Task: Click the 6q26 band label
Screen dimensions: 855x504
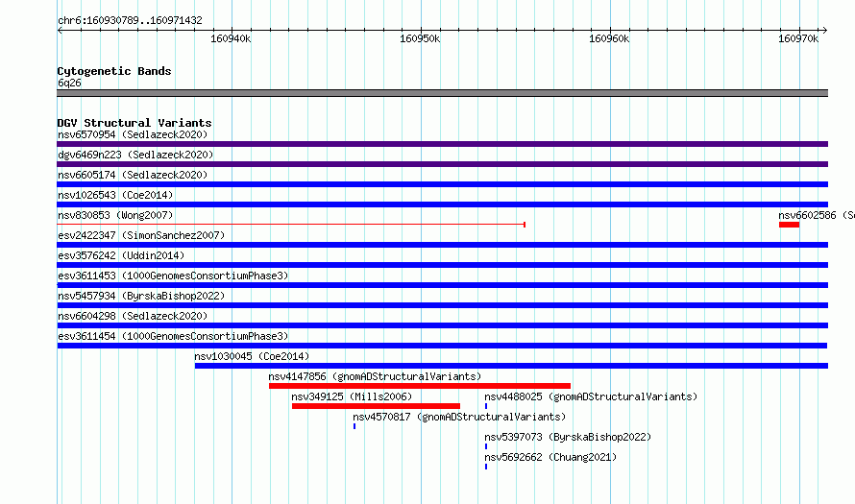Action: tap(69, 83)
